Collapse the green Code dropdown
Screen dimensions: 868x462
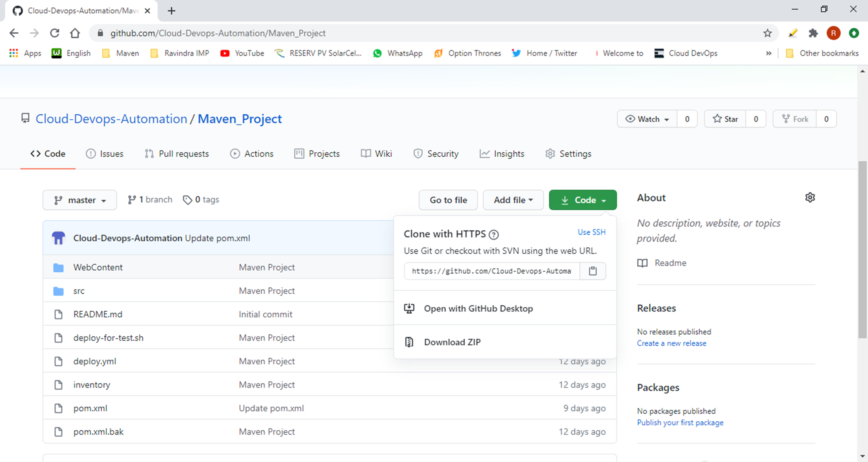click(x=583, y=200)
